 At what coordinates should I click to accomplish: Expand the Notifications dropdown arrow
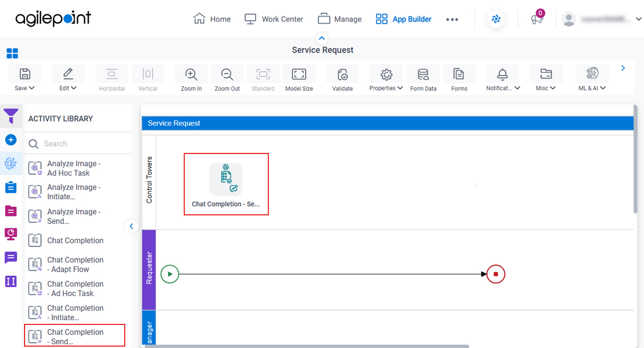click(x=517, y=88)
